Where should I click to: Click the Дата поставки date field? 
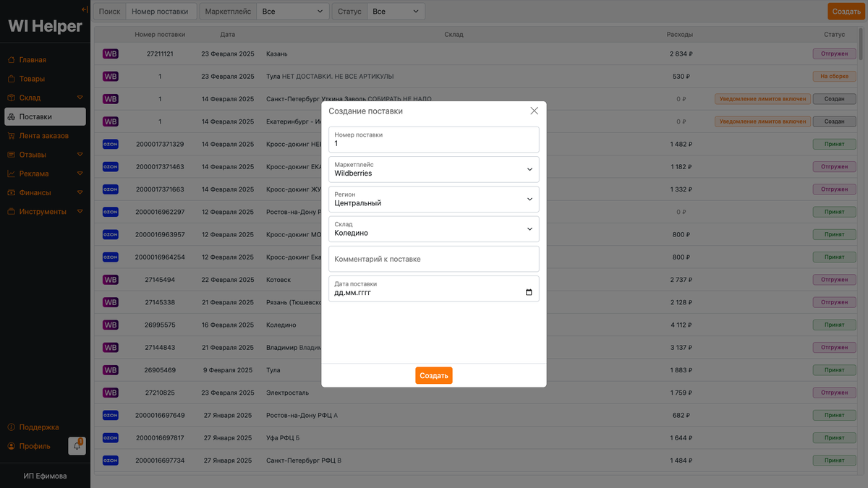434,288
